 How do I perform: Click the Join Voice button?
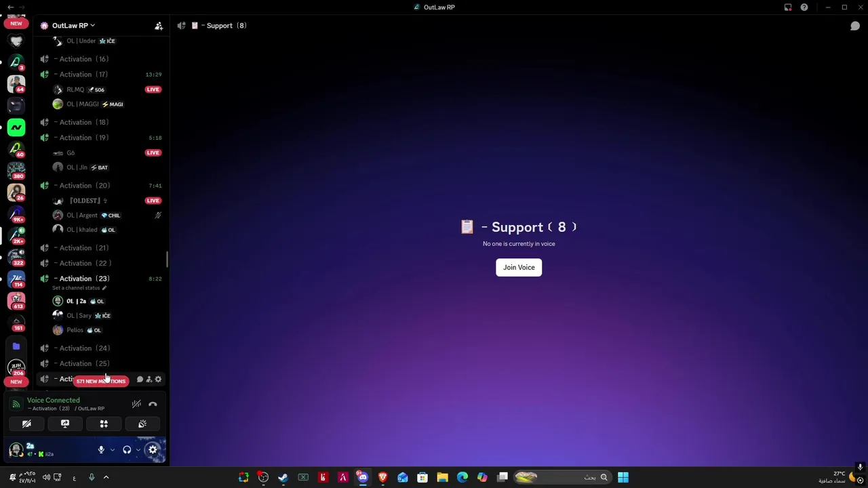tap(519, 267)
